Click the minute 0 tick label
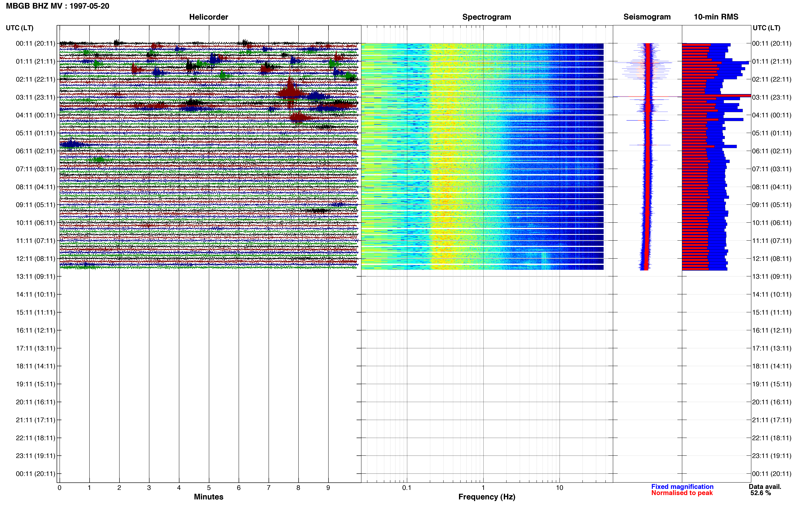 (x=59, y=487)
